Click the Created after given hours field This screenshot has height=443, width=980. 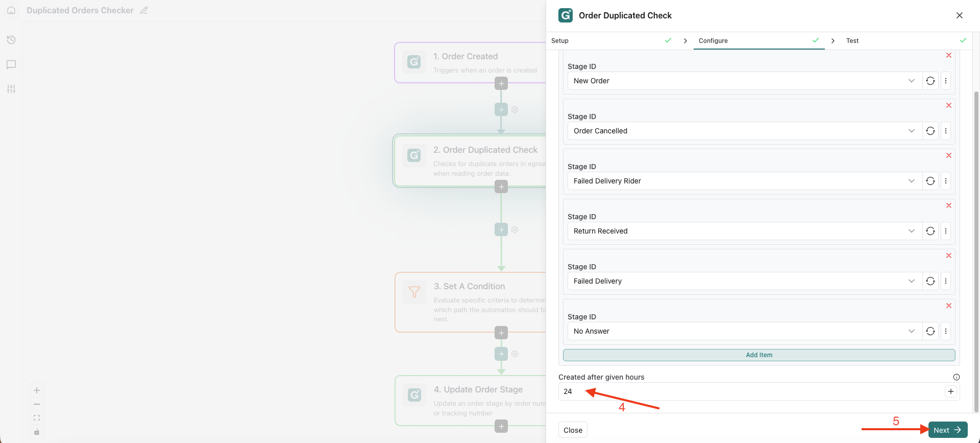[x=750, y=391]
